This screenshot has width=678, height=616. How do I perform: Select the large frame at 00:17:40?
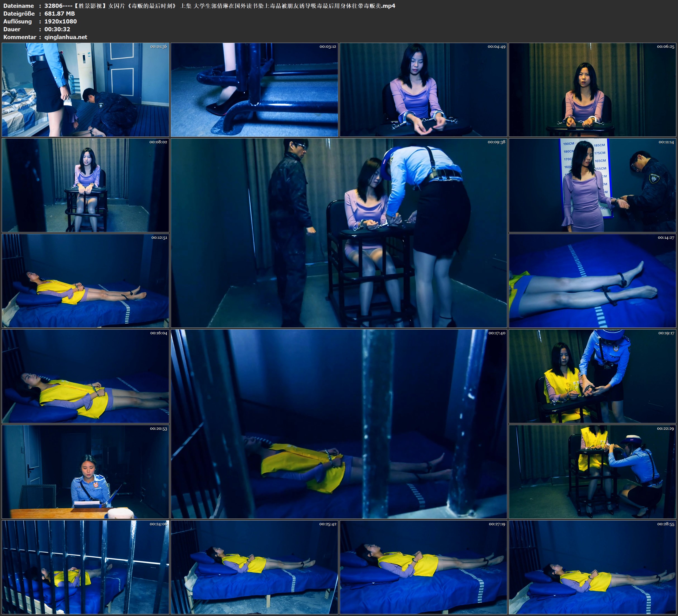[x=339, y=424]
